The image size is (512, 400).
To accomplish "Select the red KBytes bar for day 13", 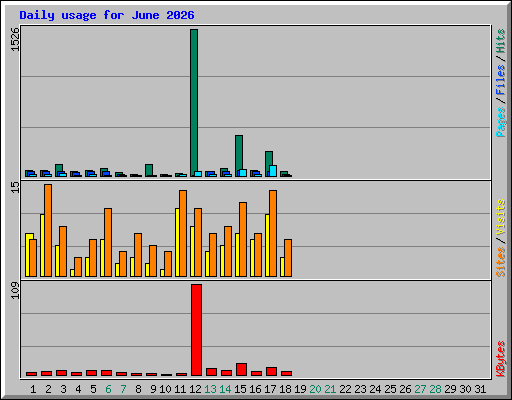I will (211, 372).
